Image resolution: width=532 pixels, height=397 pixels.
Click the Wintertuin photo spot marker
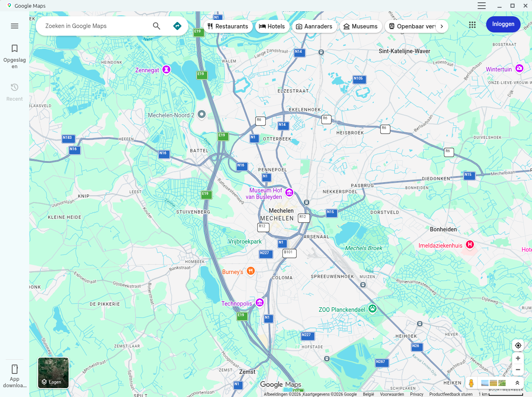pyautogui.click(x=519, y=68)
